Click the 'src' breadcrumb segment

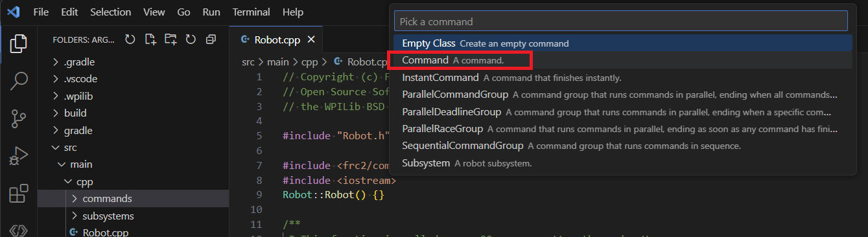[x=248, y=62]
